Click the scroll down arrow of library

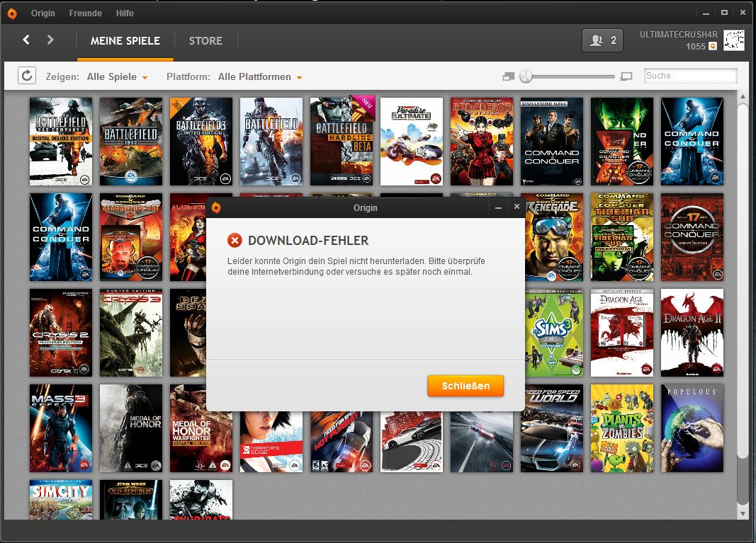[743, 514]
